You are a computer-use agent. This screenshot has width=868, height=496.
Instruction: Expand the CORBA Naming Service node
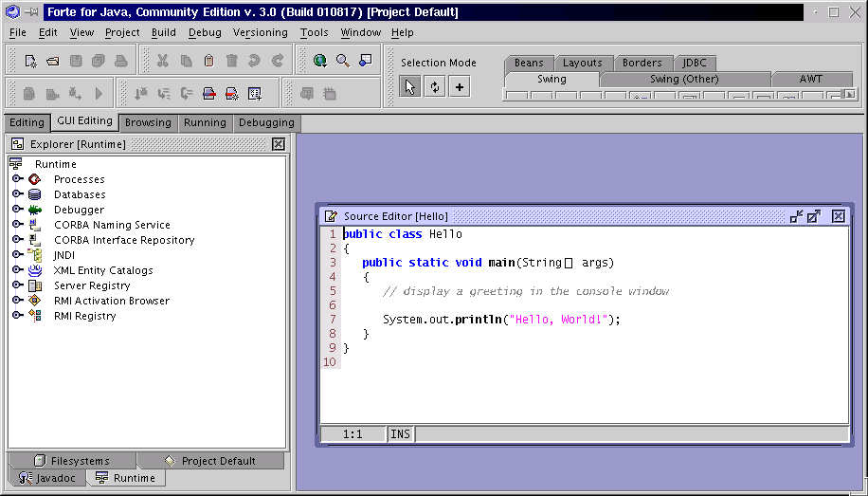(17, 225)
